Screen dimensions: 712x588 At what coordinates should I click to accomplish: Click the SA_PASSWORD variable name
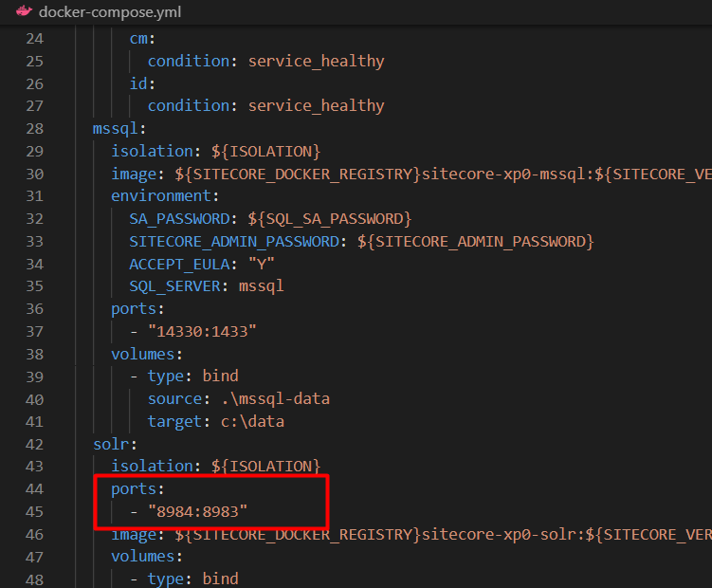pyautogui.click(x=182, y=218)
